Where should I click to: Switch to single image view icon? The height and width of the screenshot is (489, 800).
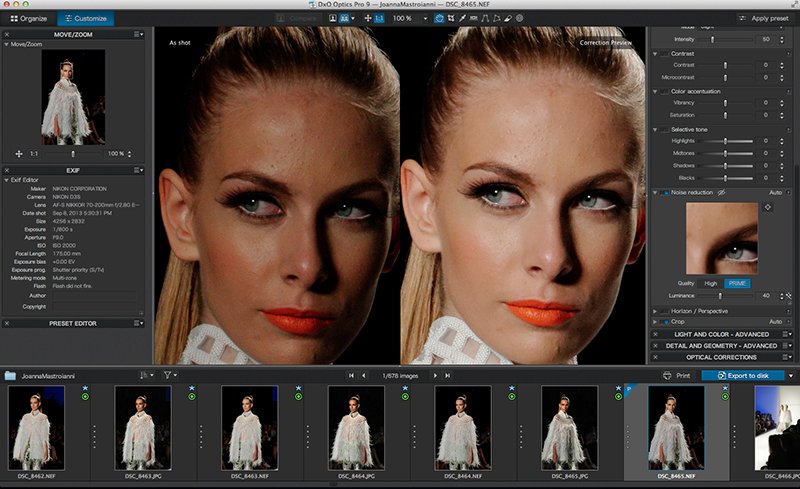click(333, 18)
